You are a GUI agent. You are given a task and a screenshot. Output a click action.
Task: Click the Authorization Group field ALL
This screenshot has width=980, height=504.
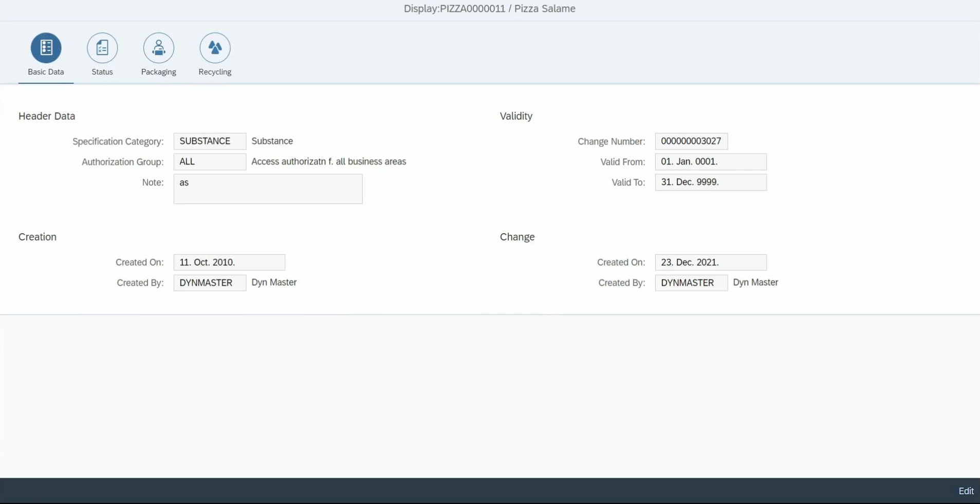tap(210, 162)
